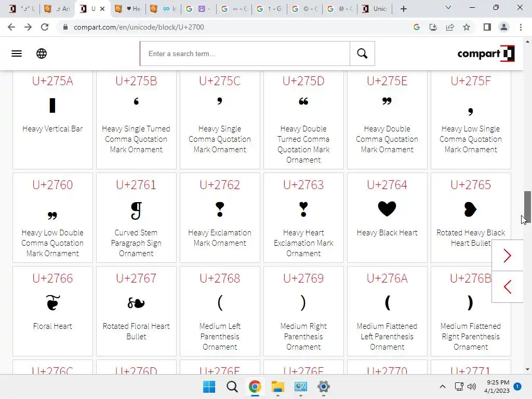The height and width of the screenshot is (399, 532).
Task: Open the Windows Start menu
Action: [209, 387]
